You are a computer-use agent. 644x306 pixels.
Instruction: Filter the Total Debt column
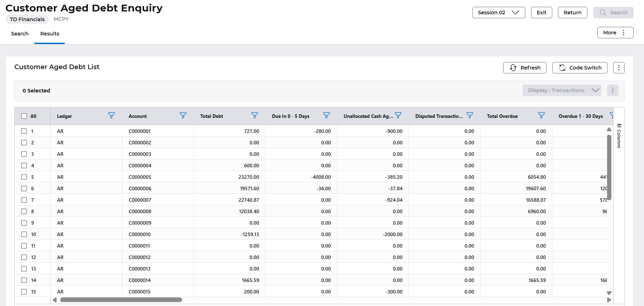point(255,115)
